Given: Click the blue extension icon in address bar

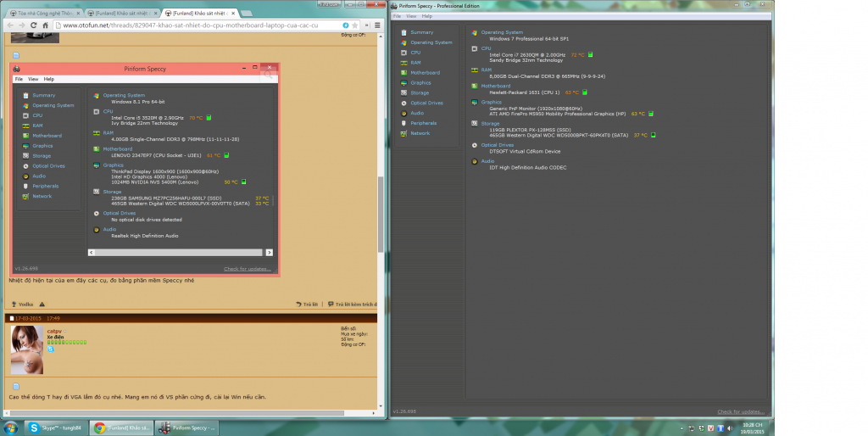Looking at the screenshot, I should click(346, 25).
